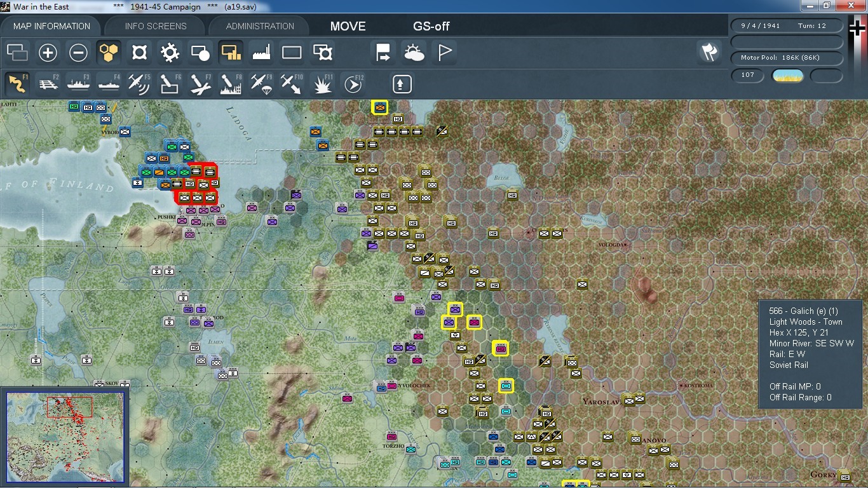Click the empty pill right of weather indicator

(x=826, y=76)
